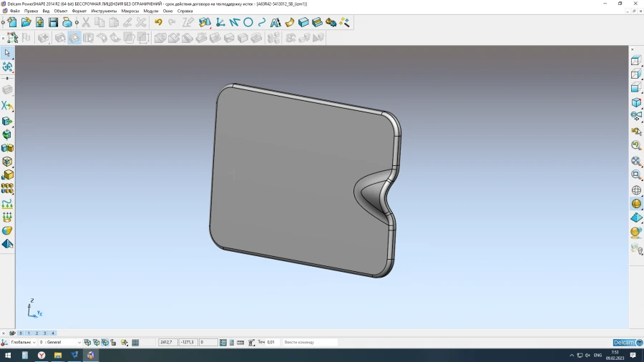
Task: Open the workplane dropdown in status bar
Action: pos(33,343)
